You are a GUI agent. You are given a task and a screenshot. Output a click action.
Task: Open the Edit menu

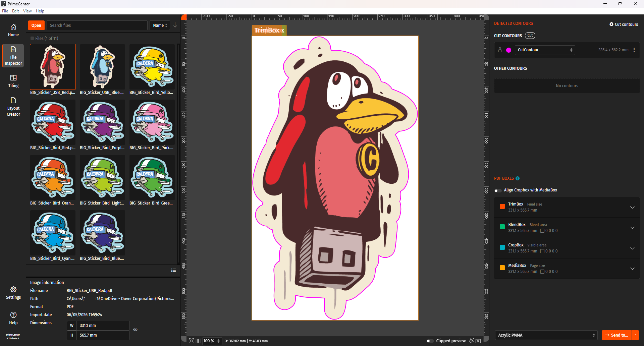click(x=15, y=11)
